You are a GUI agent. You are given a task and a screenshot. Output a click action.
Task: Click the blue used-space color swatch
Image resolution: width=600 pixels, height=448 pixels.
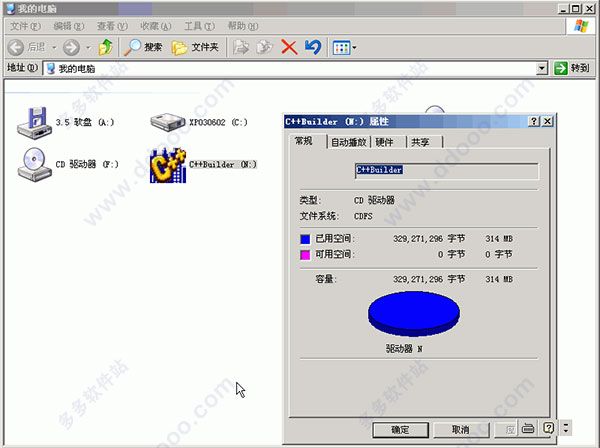click(x=305, y=239)
